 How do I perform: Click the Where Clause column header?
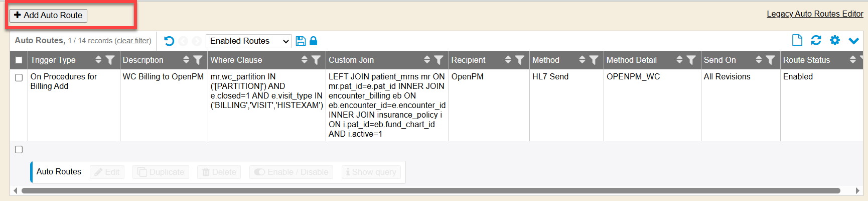click(x=236, y=60)
